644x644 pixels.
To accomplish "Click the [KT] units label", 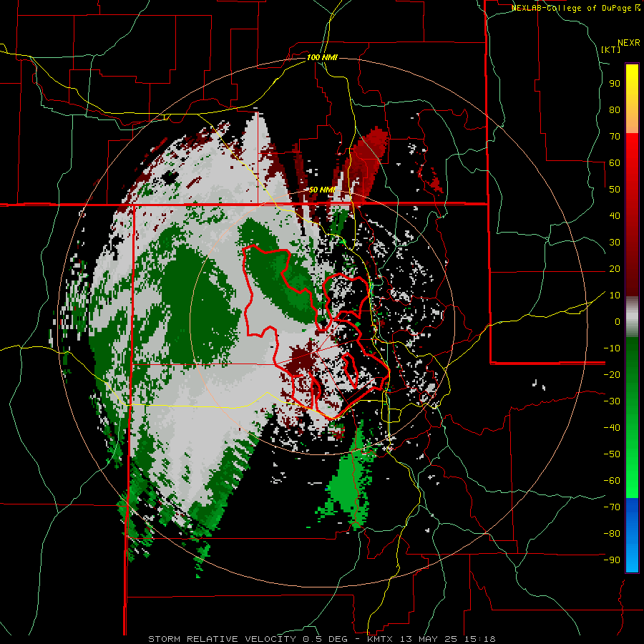I will point(611,49).
